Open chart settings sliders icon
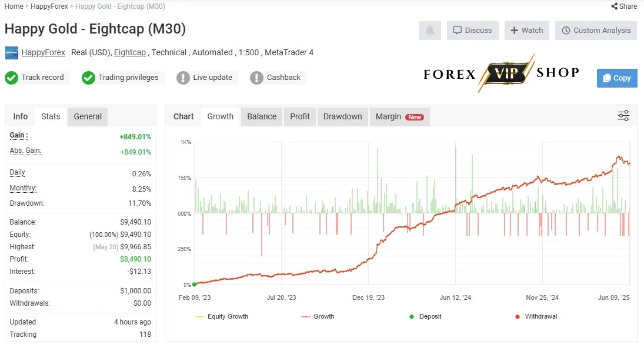This screenshot has width=644, height=348. 623,116
